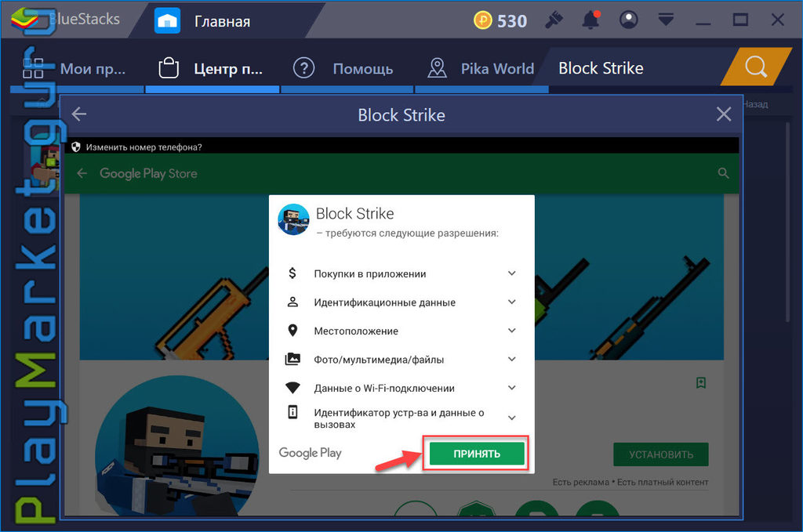Screen dimensions: 803x532
Task: Click the Google Play Store search magnifier
Action: (x=723, y=173)
